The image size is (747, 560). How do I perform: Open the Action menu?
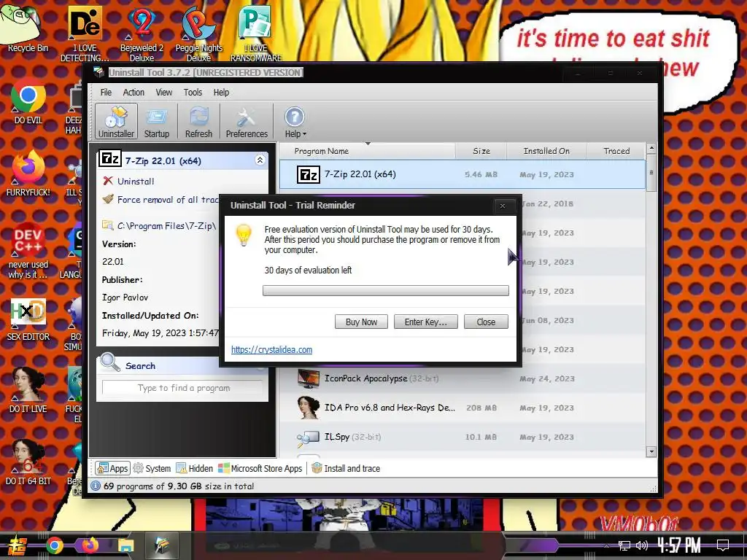[133, 93]
